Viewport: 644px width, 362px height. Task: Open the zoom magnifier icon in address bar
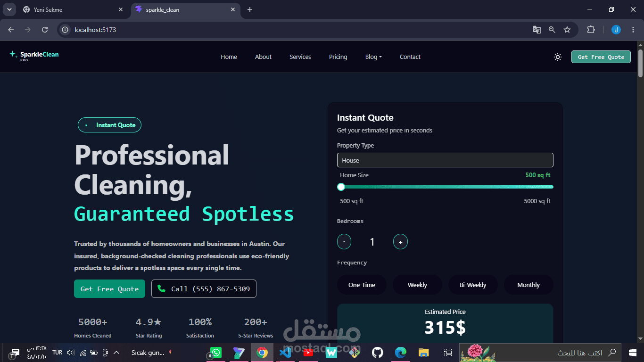pos(552,30)
